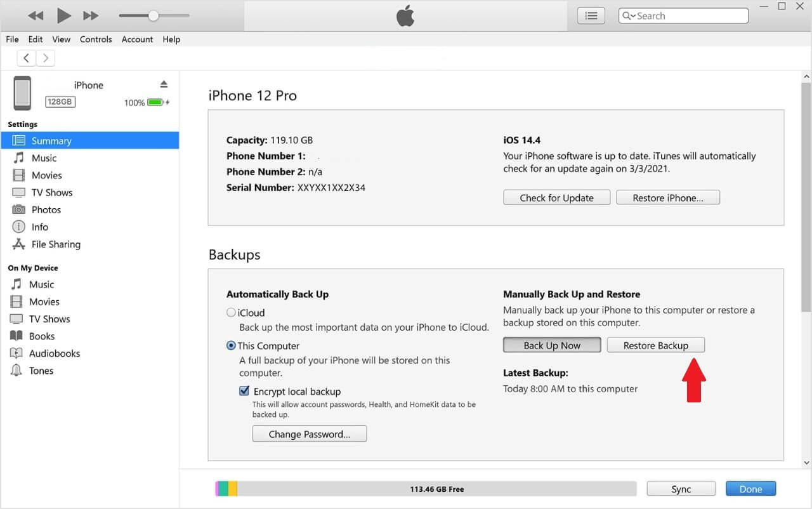Screen dimensions: 812x509
Task: Open the Account menu
Action: click(x=137, y=39)
